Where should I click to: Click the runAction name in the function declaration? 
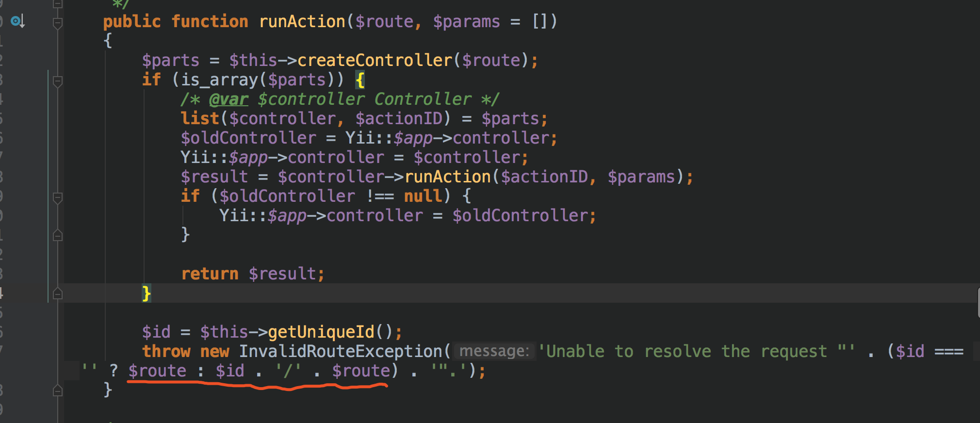(x=302, y=21)
